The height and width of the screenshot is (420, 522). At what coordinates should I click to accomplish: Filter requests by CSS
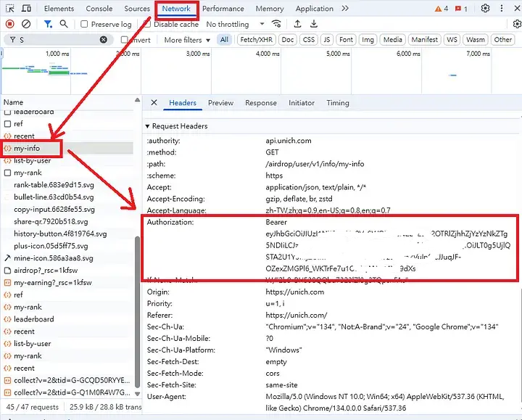click(309, 40)
